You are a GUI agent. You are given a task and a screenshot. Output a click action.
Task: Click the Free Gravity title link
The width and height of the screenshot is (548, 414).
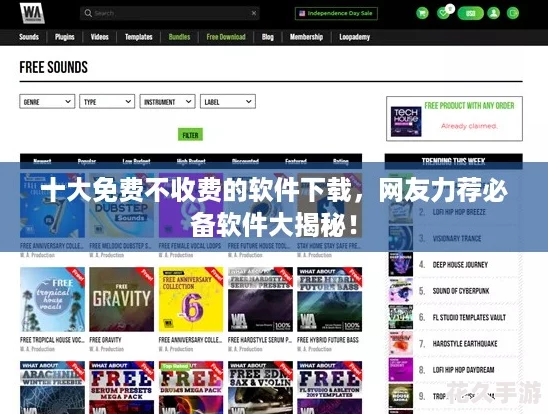coord(105,340)
